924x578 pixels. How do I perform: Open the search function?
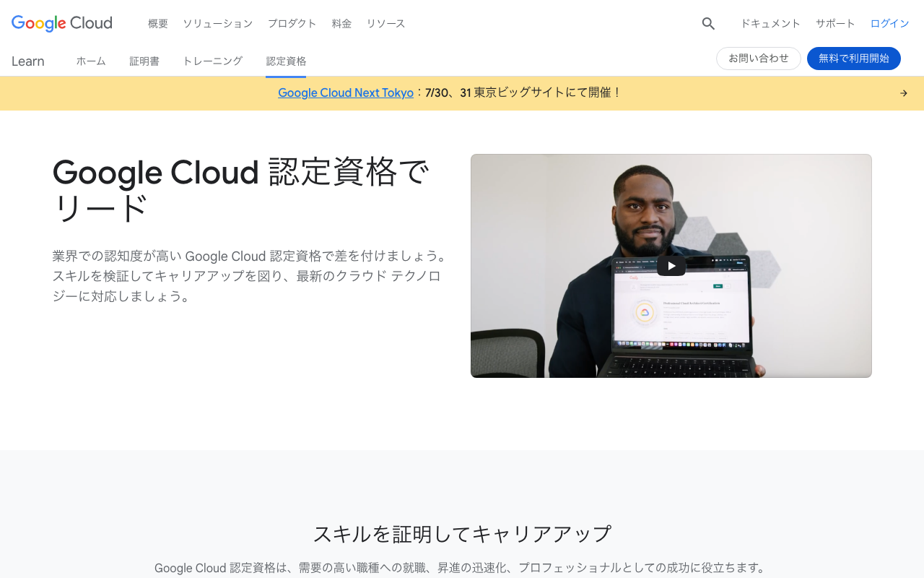click(706, 23)
